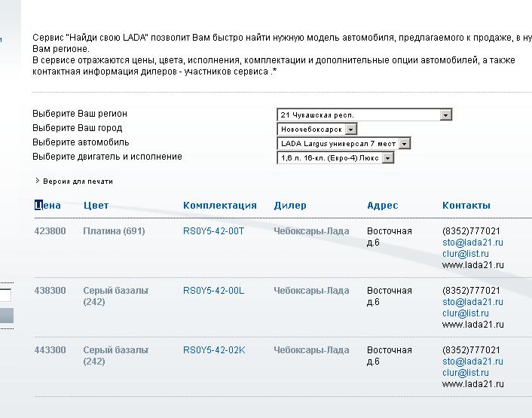Viewport: 532px width, 418px height.
Task: Click sto@lada21.ru email in first row
Action: pos(472,243)
